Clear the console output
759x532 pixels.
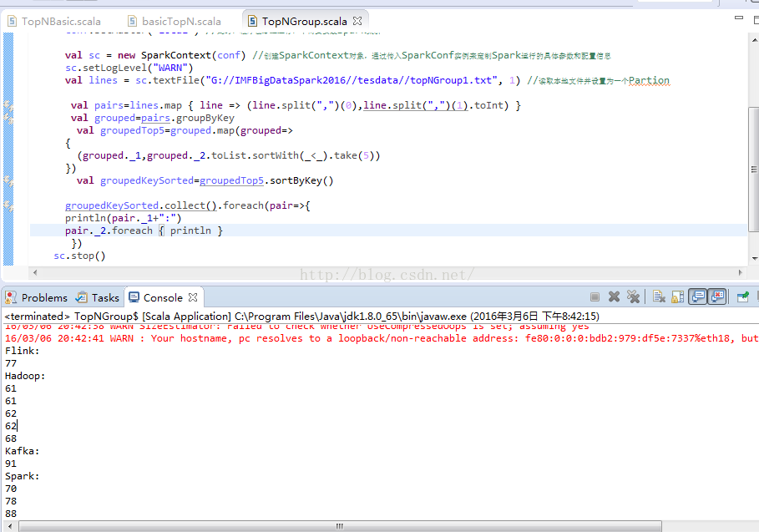[x=658, y=296]
